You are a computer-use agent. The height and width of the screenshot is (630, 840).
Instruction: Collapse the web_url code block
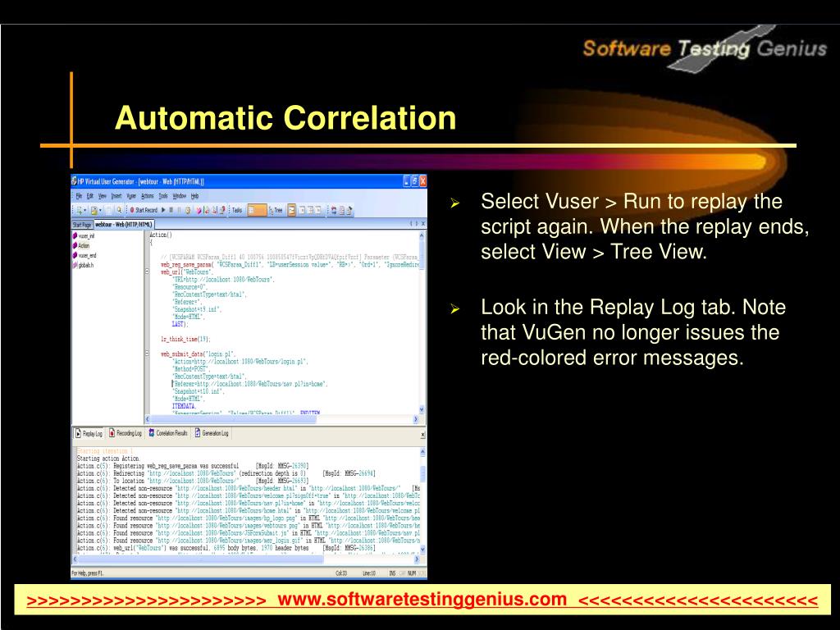pyautogui.click(x=148, y=272)
